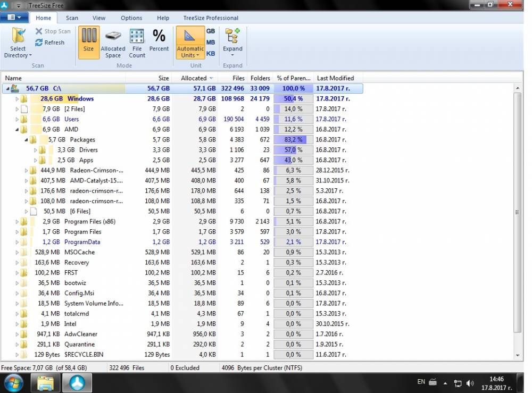Sort by the % of Parent column header

(294, 78)
